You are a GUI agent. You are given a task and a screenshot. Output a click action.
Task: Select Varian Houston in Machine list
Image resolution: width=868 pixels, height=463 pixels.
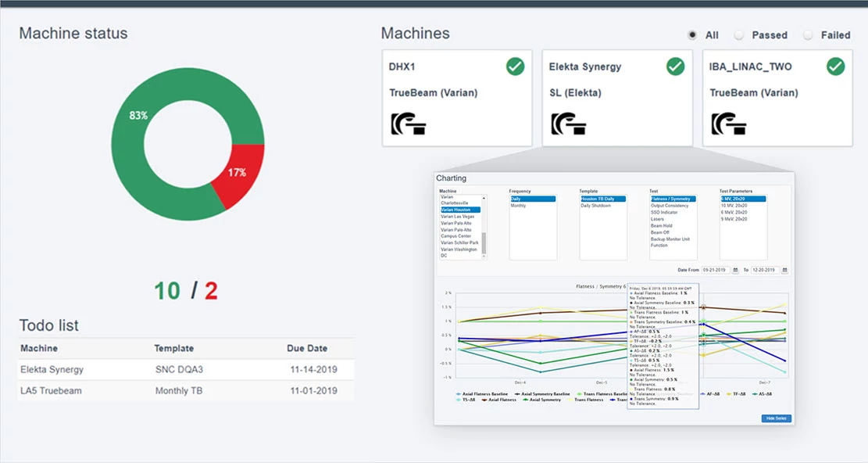pos(461,210)
